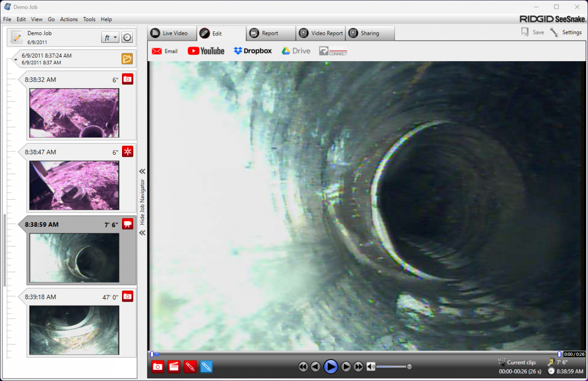The image size is (588, 381).
Task: Share the clip via Email
Action: click(x=164, y=50)
